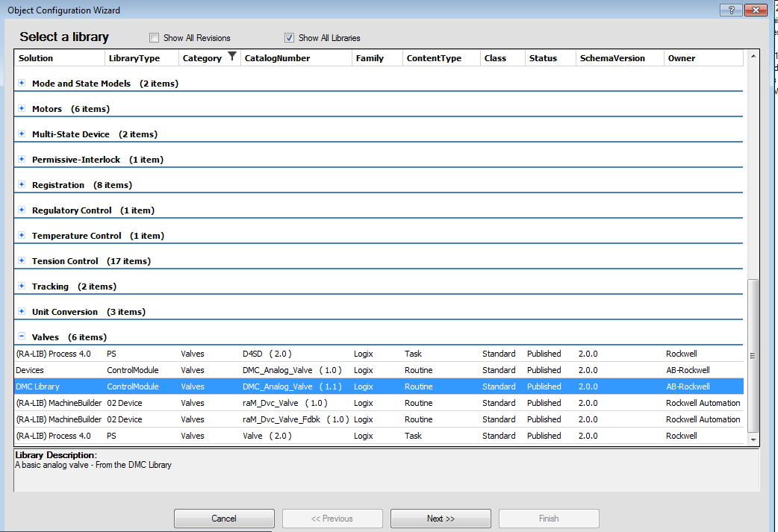Close the Object Configuration Wizard window

click(x=756, y=10)
